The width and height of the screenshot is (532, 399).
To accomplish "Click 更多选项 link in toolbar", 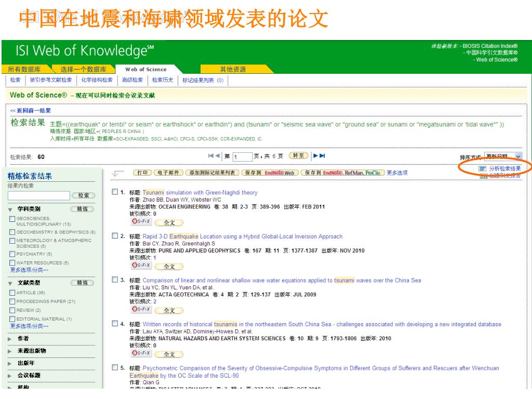I will [x=397, y=172].
